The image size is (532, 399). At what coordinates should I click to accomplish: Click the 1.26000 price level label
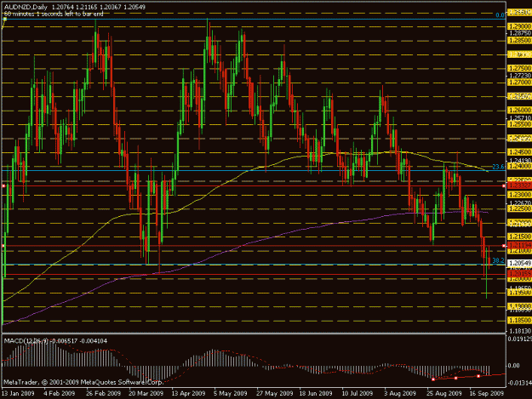(x=519, y=111)
